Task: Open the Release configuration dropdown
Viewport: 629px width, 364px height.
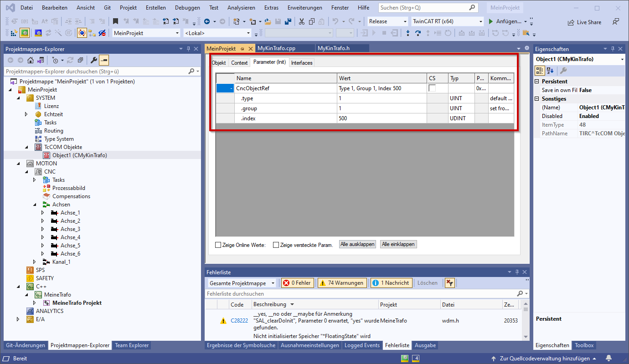Action: (387, 21)
